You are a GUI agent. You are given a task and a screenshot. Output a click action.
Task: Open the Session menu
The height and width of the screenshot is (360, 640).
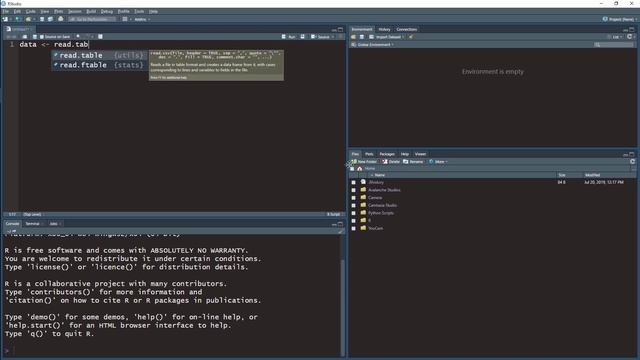click(74, 11)
